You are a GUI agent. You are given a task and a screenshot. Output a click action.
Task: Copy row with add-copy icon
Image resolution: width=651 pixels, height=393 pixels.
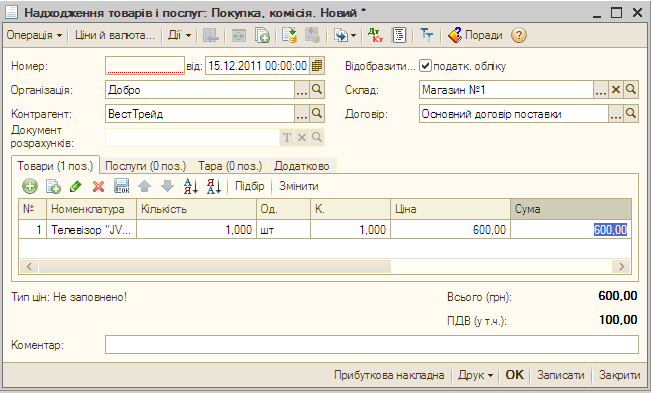click(x=53, y=186)
